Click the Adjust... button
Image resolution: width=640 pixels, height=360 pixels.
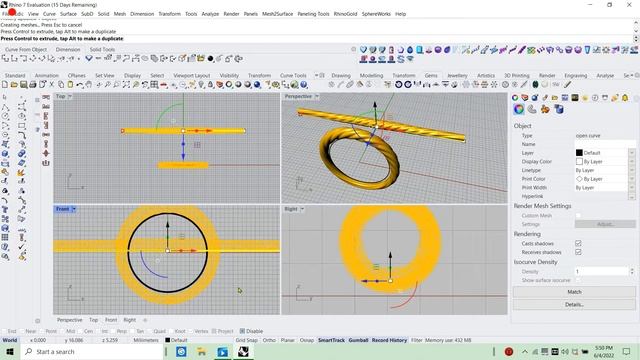pos(605,224)
